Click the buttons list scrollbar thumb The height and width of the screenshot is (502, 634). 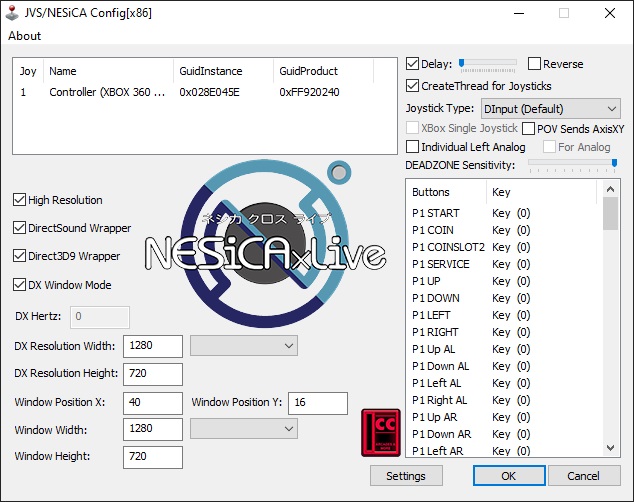pos(611,213)
